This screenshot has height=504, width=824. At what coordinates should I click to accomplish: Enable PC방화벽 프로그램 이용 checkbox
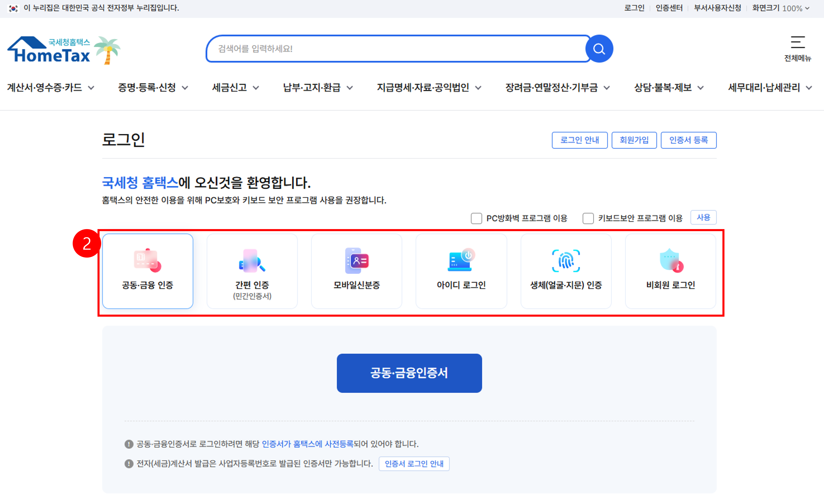click(476, 218)
